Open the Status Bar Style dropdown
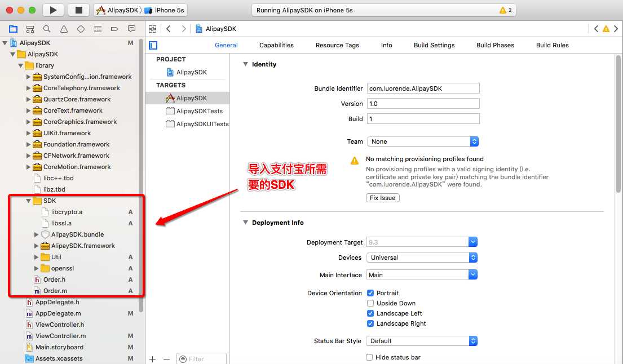The image size is (623, 364). pyautogui.click(x=422, y=341)
